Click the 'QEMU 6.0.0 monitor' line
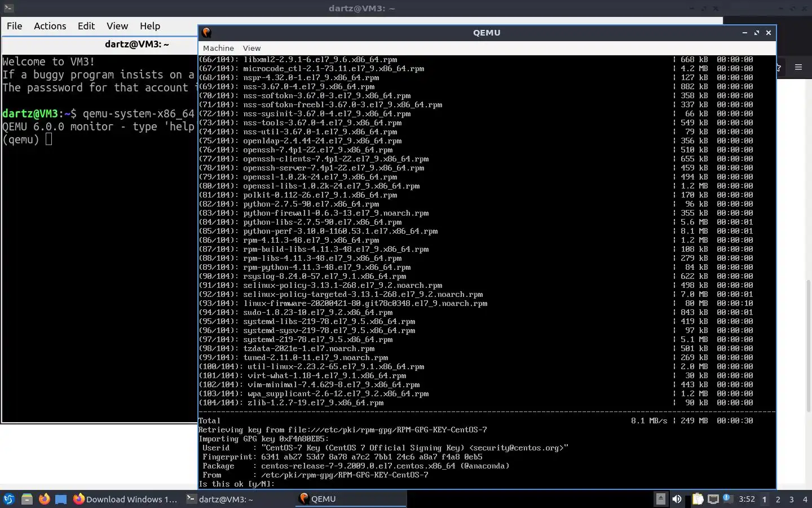The width and height of the screenshot is (812, 508). 99,126
